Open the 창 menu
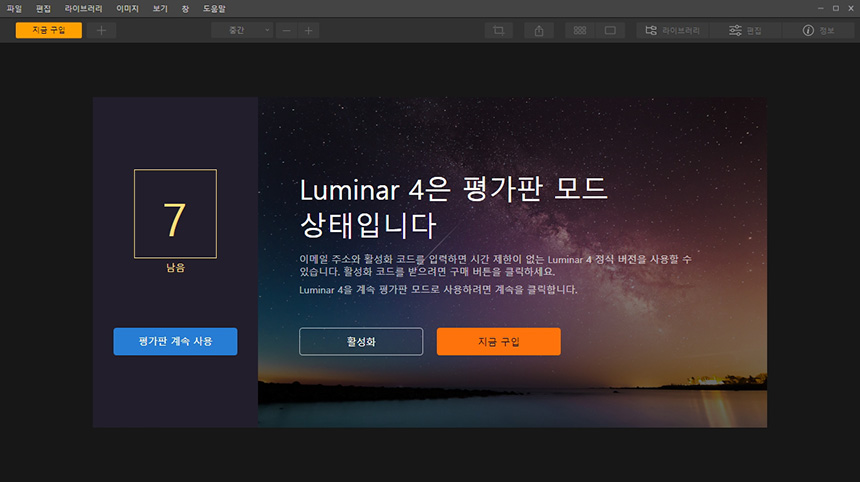This screenshot has width=860, height=482. tap(185, 9)
